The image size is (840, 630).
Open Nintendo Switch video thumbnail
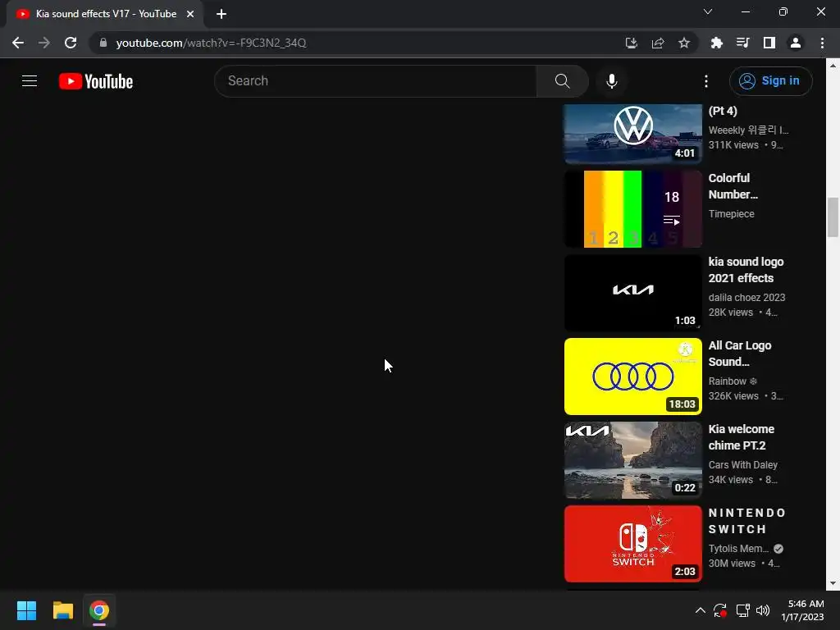pos(632,543)
